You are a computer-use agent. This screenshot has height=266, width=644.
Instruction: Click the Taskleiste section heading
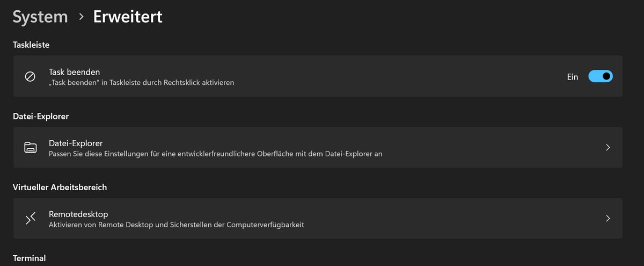pos(31,45)
